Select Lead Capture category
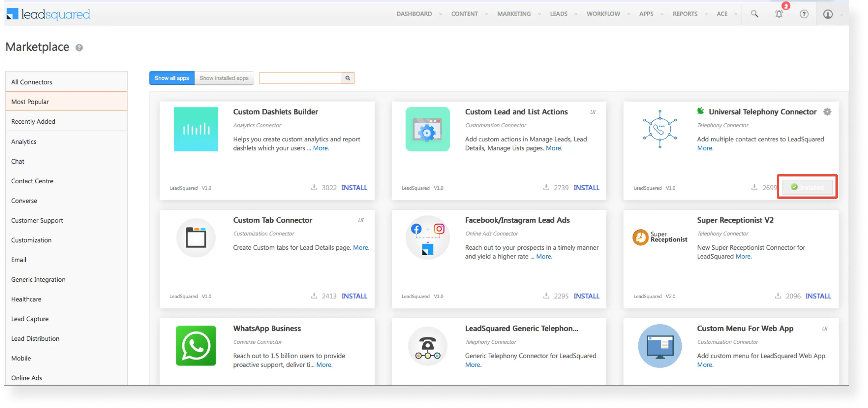This screenshot has height=408, width=868. point(66,319)
